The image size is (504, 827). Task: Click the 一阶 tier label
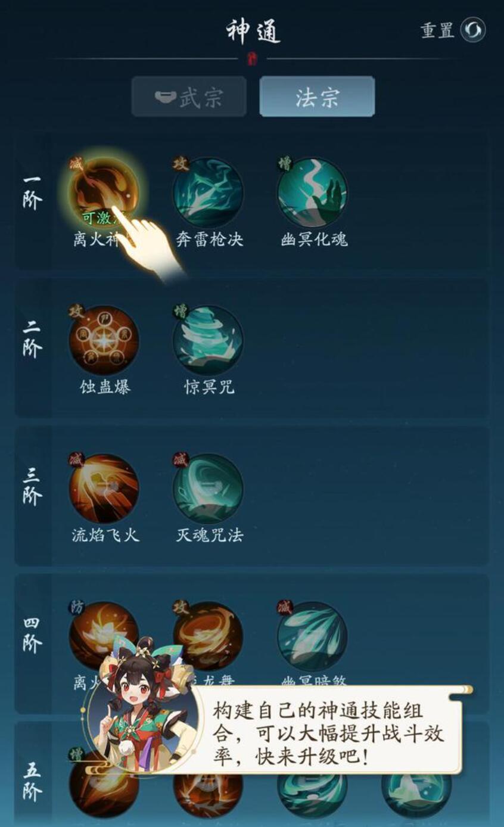click(x=32, y=192)
